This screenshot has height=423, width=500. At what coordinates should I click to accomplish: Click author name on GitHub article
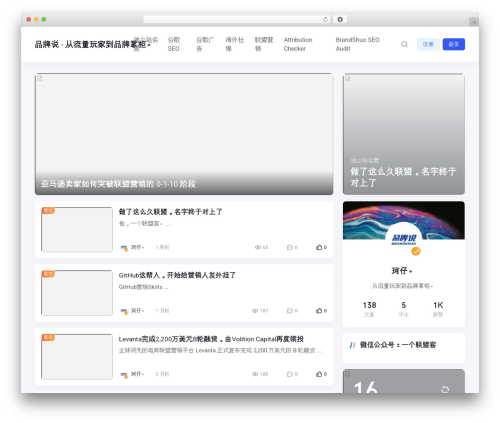pos(137,311)
